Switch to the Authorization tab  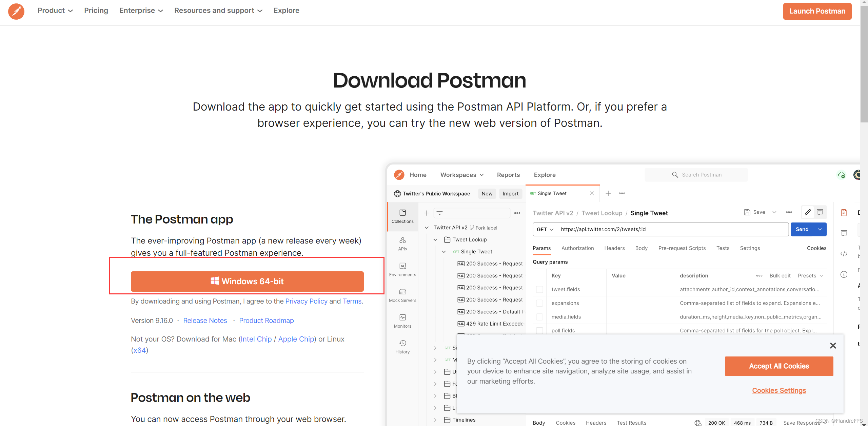(577, 248)
